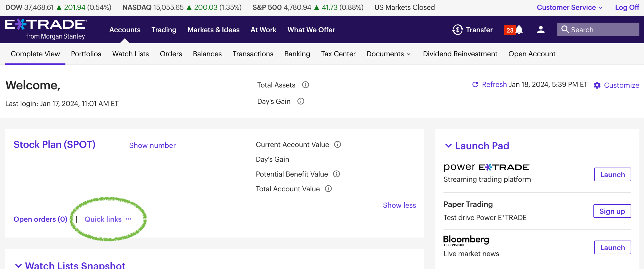Click the info icon beside Total Assets

click(x=306, y=85)
